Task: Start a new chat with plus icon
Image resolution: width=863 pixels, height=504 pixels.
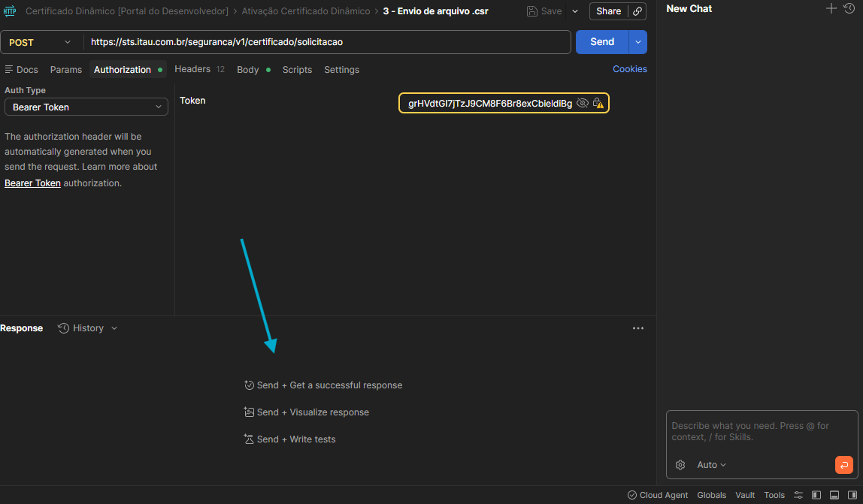Action: (x=831, y=8)
